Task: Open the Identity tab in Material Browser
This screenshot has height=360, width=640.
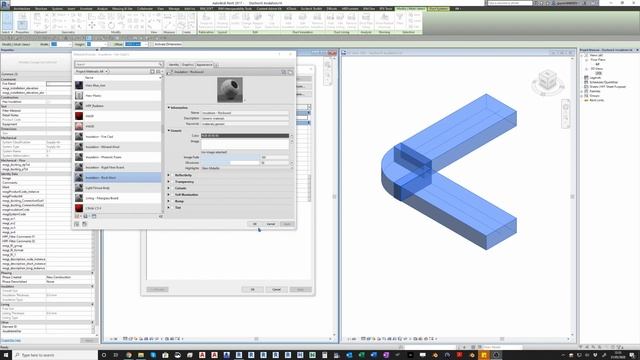Action: tap(174, 64)
